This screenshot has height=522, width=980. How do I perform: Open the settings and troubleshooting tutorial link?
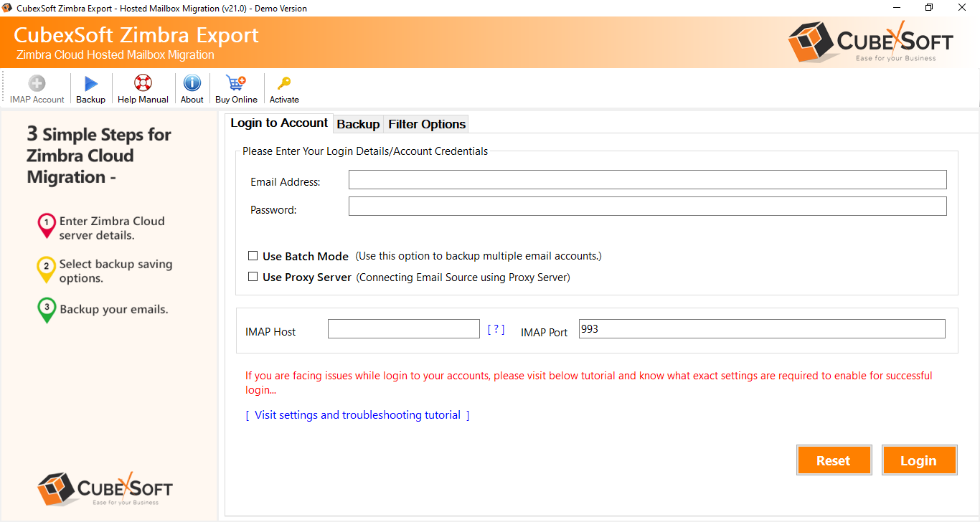[357, 414]
